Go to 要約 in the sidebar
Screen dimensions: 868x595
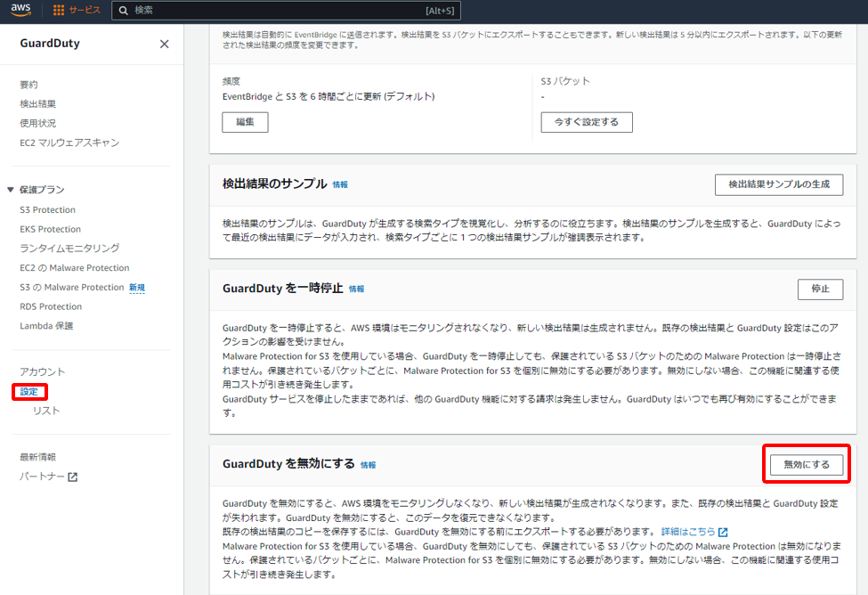(x=28, y=85)
